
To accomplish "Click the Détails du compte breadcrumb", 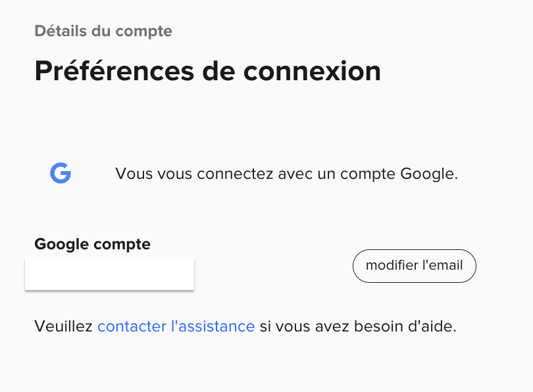I will coord(103,32).
